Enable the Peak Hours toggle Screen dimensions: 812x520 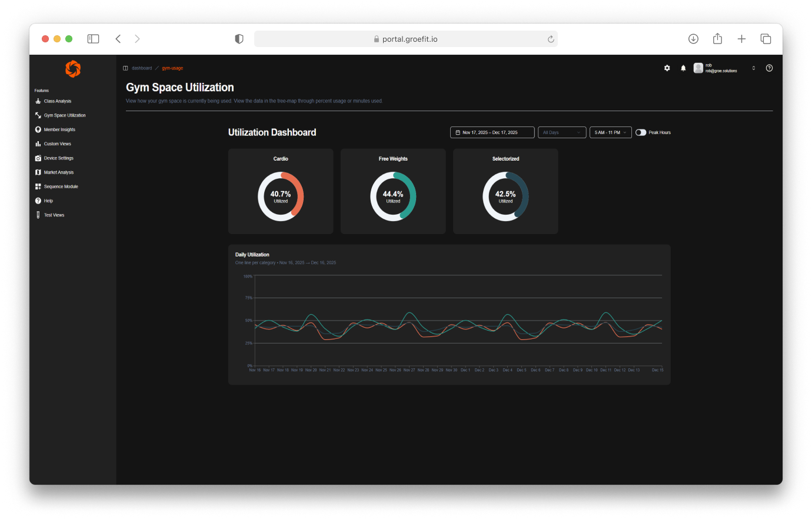click(641, 132)
